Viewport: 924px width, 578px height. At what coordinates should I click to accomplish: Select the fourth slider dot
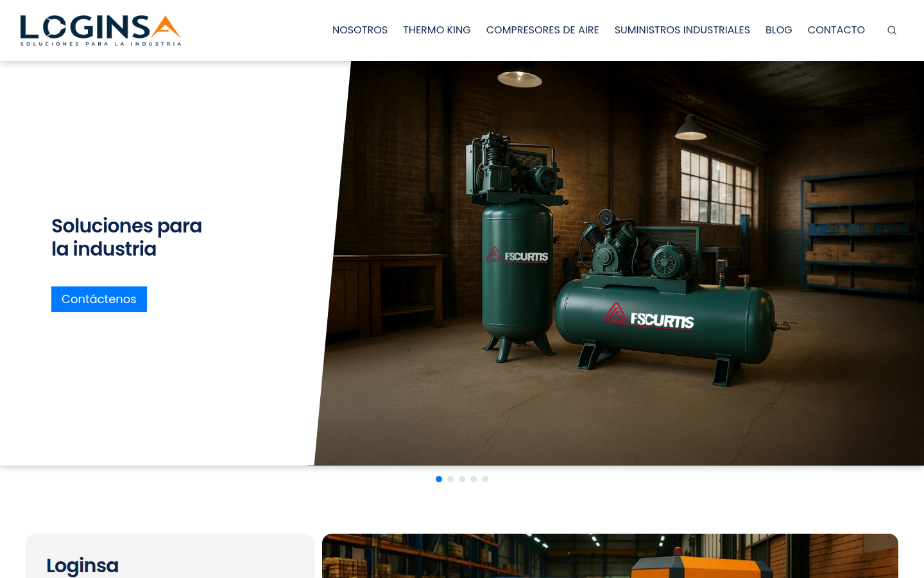pyautogui.click(x=474, y=479)
